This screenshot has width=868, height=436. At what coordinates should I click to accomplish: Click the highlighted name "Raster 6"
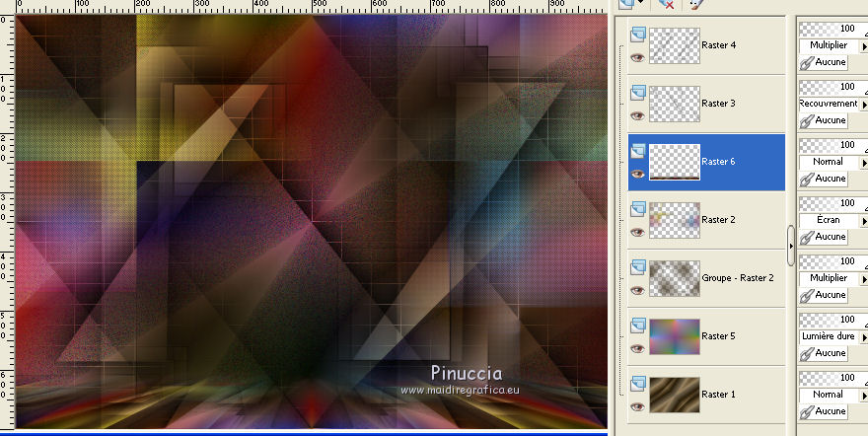point(718,162)
